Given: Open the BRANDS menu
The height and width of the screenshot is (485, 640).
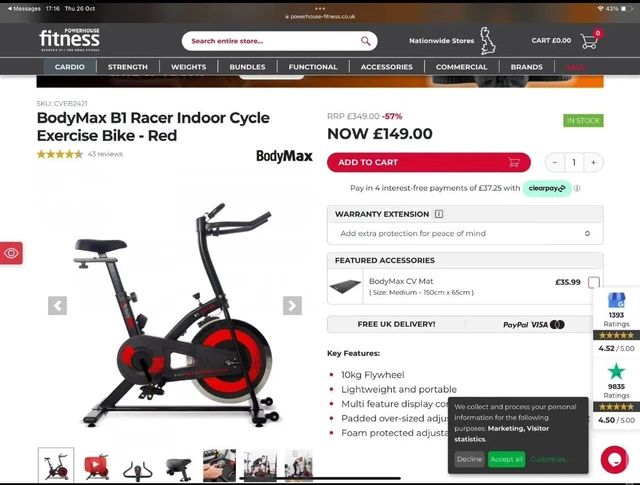Looking at the screenshot, I should click(527, 67).
